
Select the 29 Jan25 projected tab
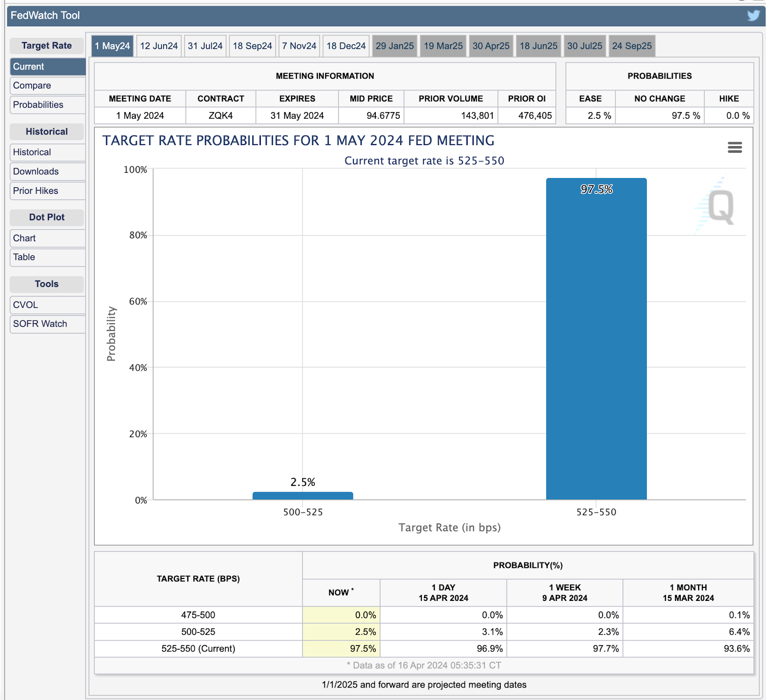point(394,46)
